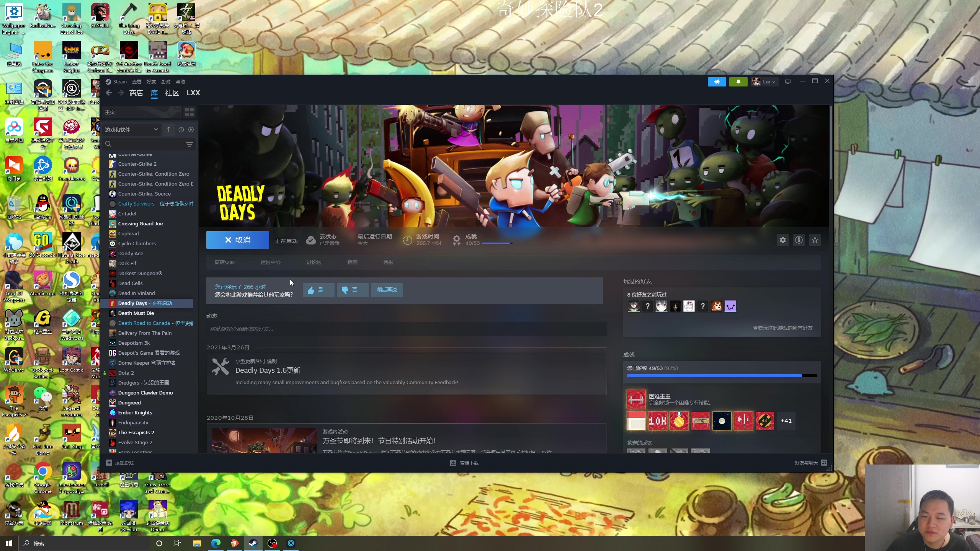
Task: Open Google Chrome desktop shortcut
Action: [x=42, y=478]
